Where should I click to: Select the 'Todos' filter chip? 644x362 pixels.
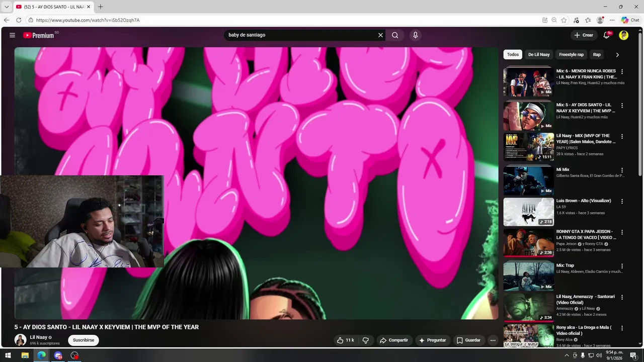click(513, 54)
